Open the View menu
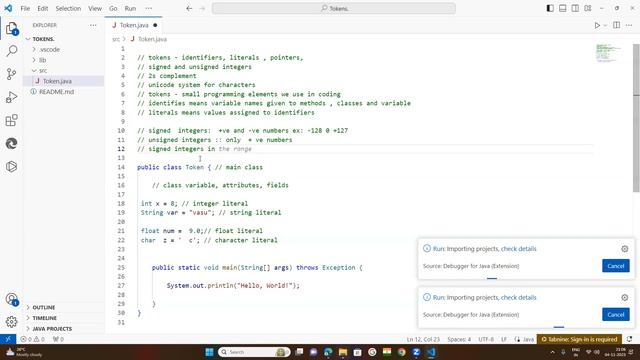640x360 pixels. click(95, 8)
